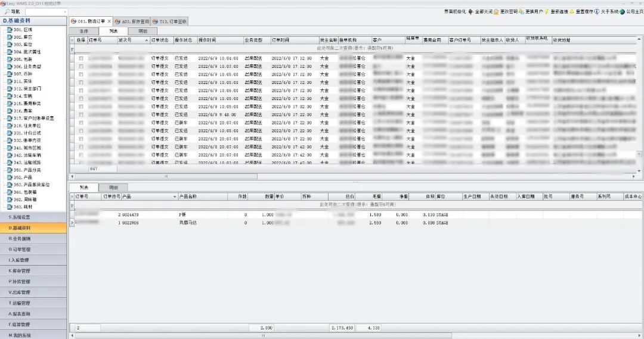Switch to the 条件 tab in upper panel
This screenshot has height=339, width=644.
[84, 31]
